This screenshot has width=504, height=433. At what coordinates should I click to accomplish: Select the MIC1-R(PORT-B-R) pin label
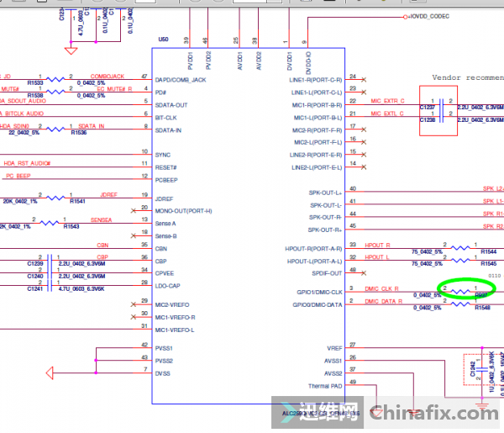317,105
